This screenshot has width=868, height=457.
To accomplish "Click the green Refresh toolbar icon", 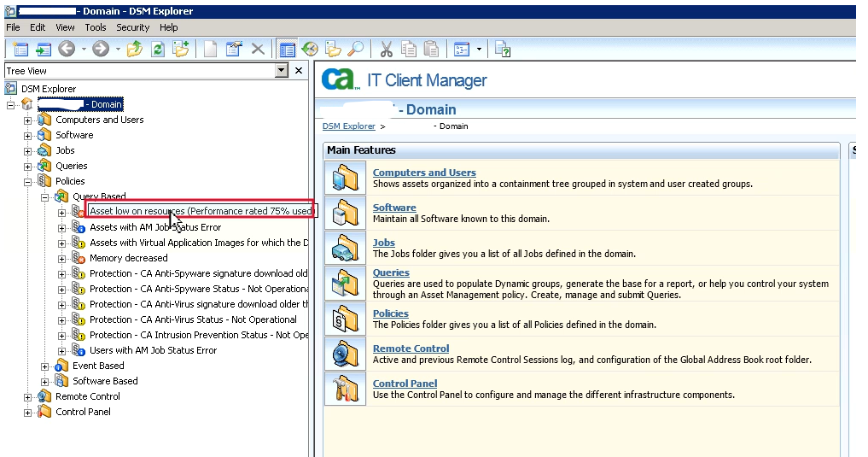I will [158, 50].
